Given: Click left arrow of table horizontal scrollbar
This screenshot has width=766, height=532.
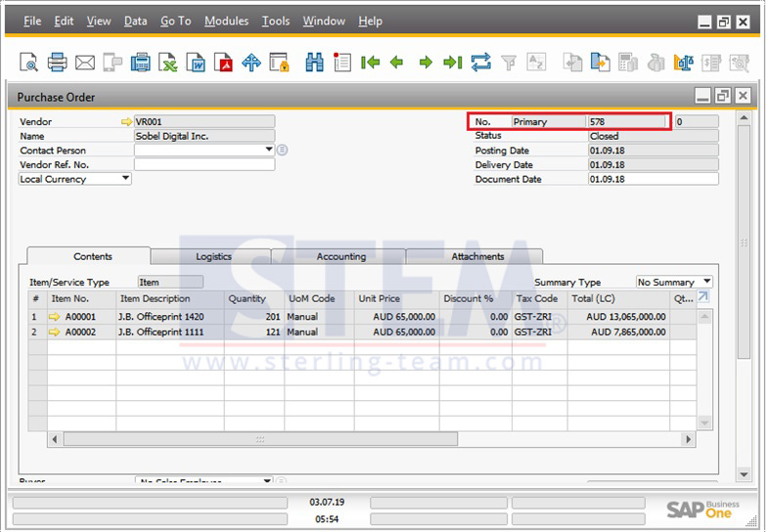Looking at the screenshot, I should click(x=54, y=439).
